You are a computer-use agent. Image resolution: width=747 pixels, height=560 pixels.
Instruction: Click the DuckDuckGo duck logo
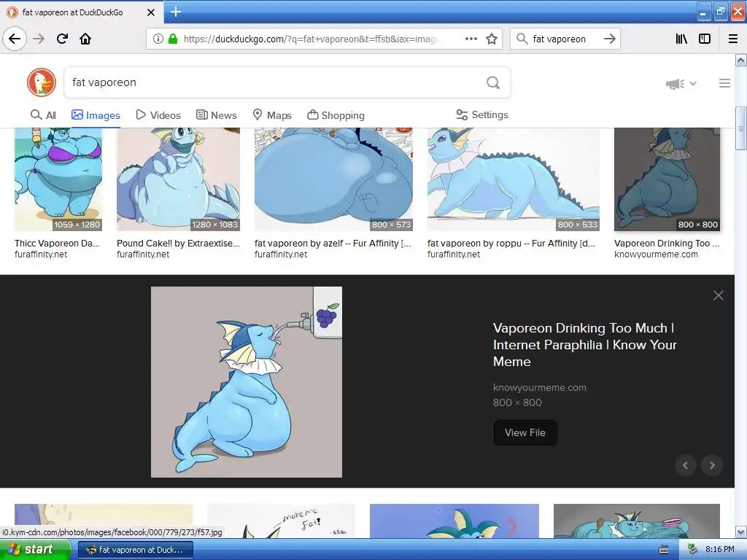point(42,82)
